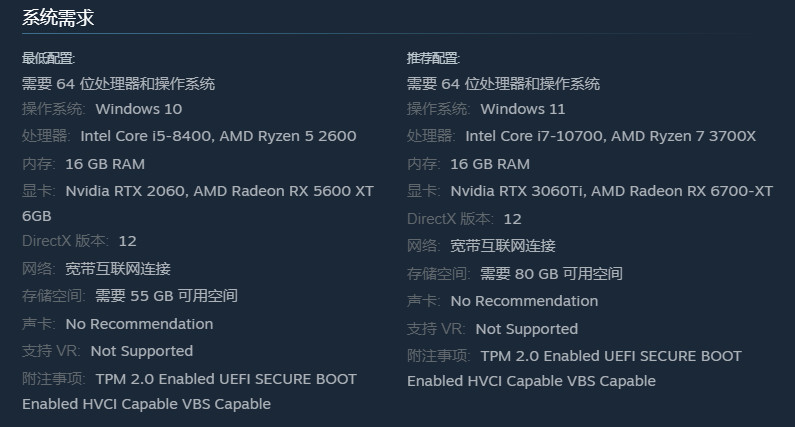This screenshot has height=427, width=795.
Task: Click the 6GB text below RX 5600 XT
Action: click(x=37, y=216)
